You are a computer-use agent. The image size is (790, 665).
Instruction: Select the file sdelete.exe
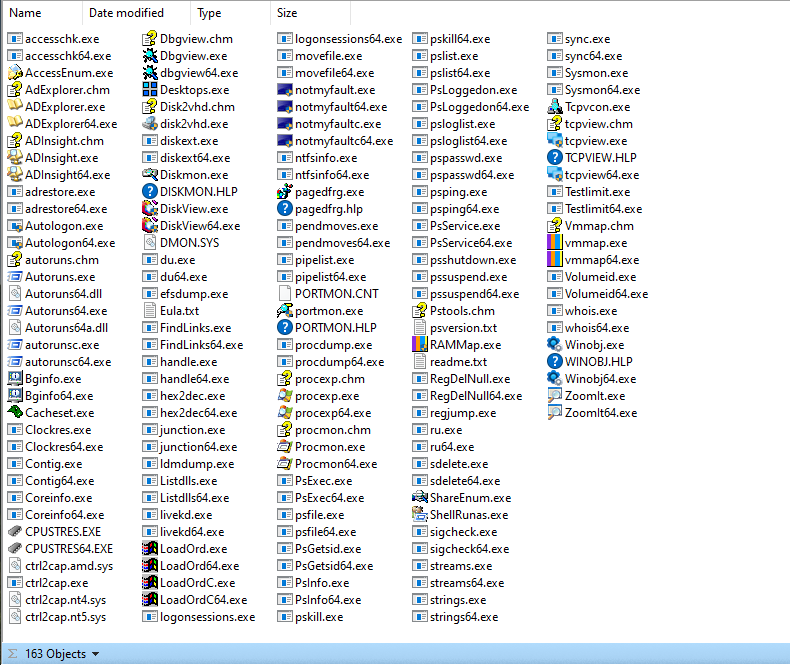(450, 463)
